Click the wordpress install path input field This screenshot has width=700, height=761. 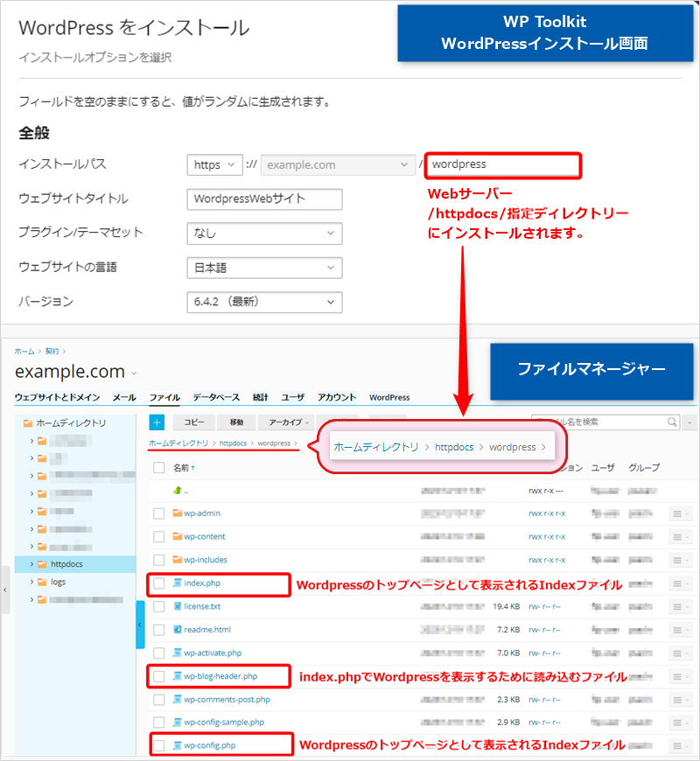tap(503, 165)
